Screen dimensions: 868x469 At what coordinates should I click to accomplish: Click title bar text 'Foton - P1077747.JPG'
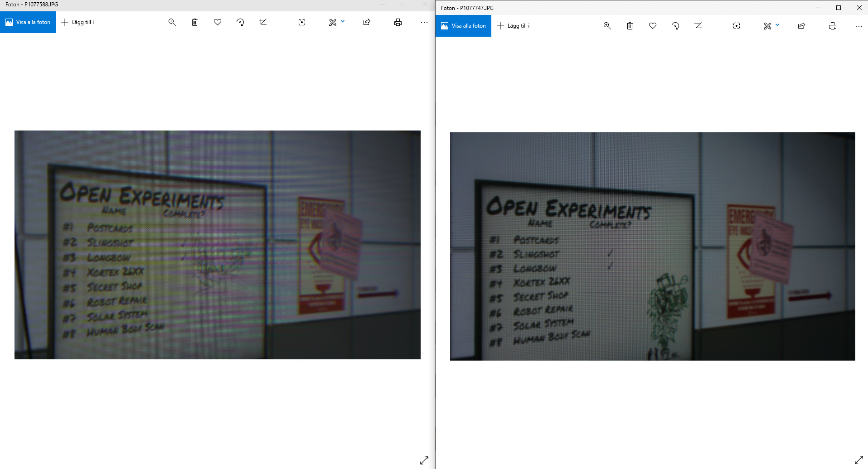[467, 8]
